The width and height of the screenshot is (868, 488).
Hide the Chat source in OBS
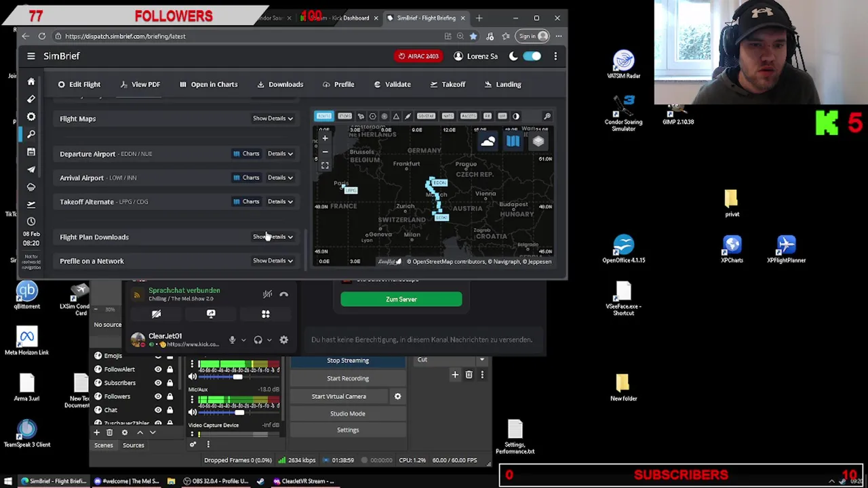coord(158,410)
